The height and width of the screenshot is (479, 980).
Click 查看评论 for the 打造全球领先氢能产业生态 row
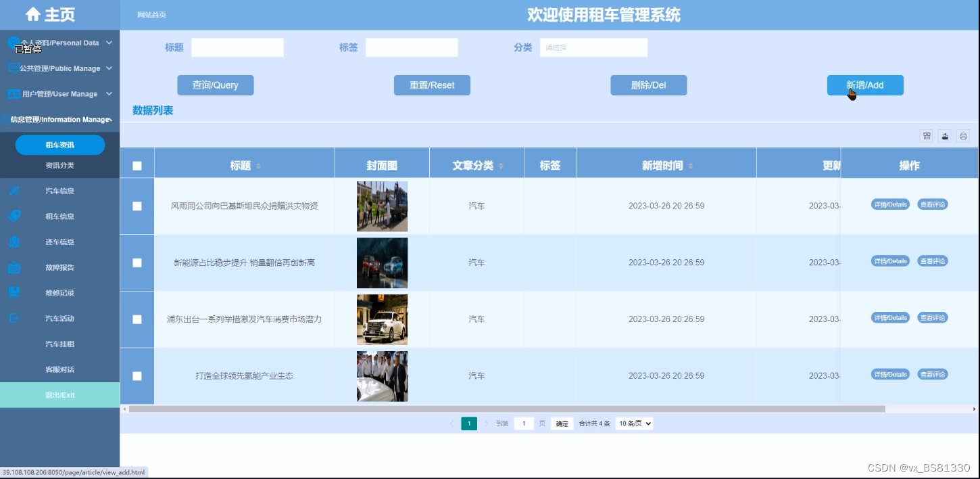pyautogui.click(x=933, y=374)
